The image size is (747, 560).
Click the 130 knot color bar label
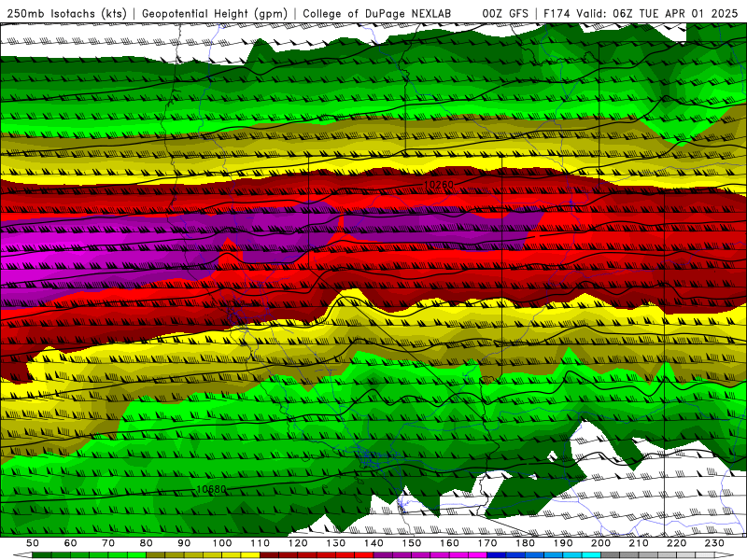336,543
